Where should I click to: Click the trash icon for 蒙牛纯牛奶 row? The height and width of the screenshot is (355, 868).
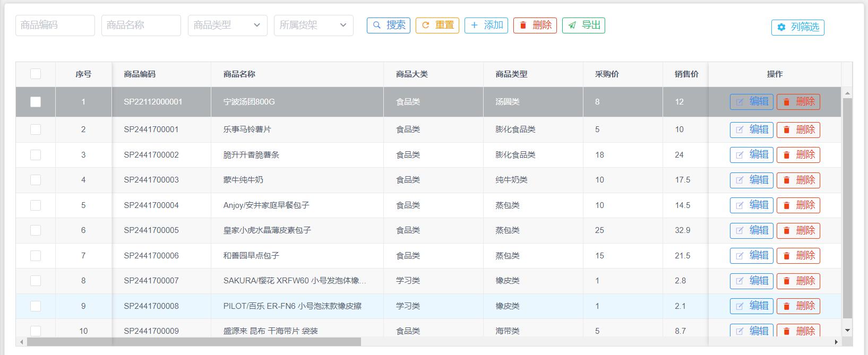(x=786, y=180)
